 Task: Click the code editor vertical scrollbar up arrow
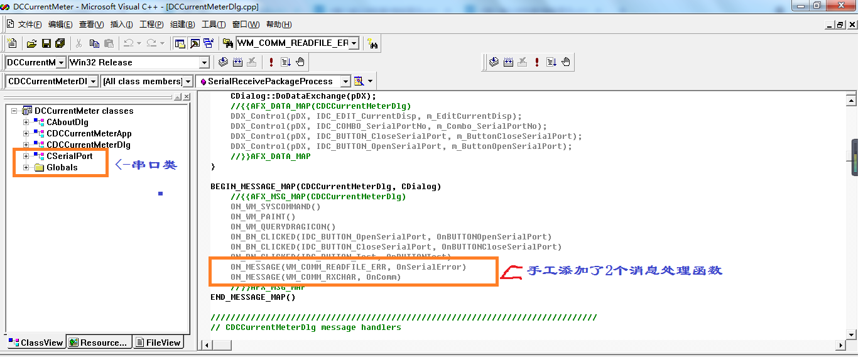852,100
